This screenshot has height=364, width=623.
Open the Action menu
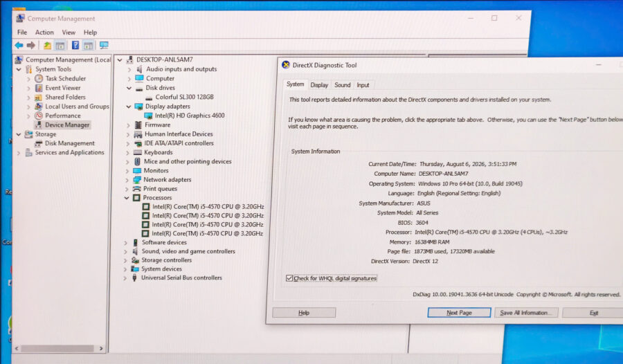(x=44, y=33)
